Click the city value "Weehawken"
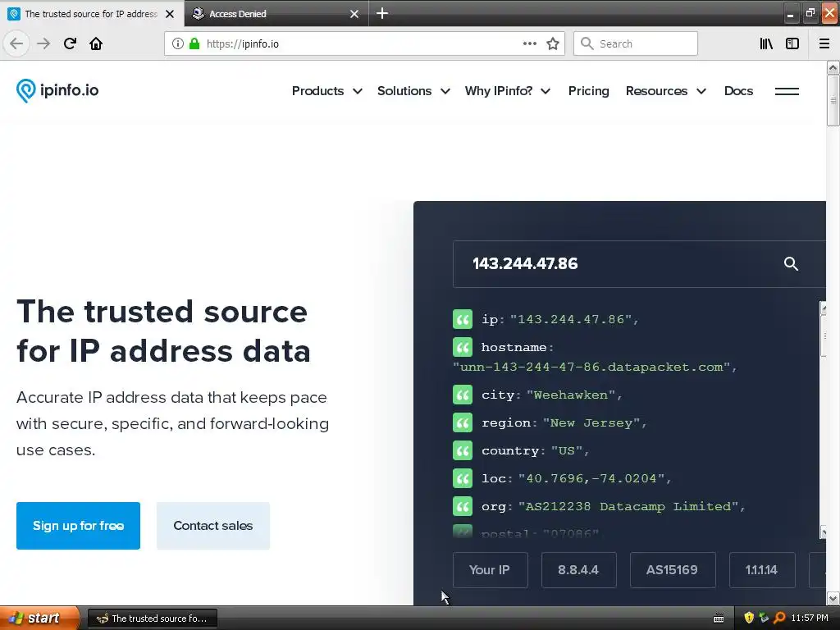The image size is (840, 630). [x=571, y=395]
